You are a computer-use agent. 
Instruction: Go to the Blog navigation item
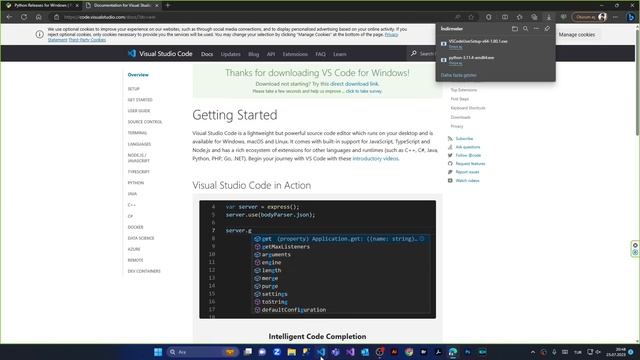(253, 54)
